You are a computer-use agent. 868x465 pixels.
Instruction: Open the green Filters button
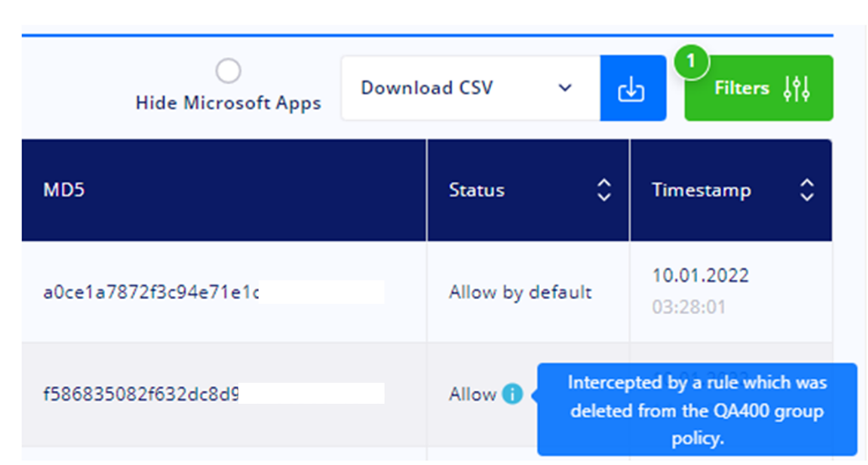click(758, 88)
